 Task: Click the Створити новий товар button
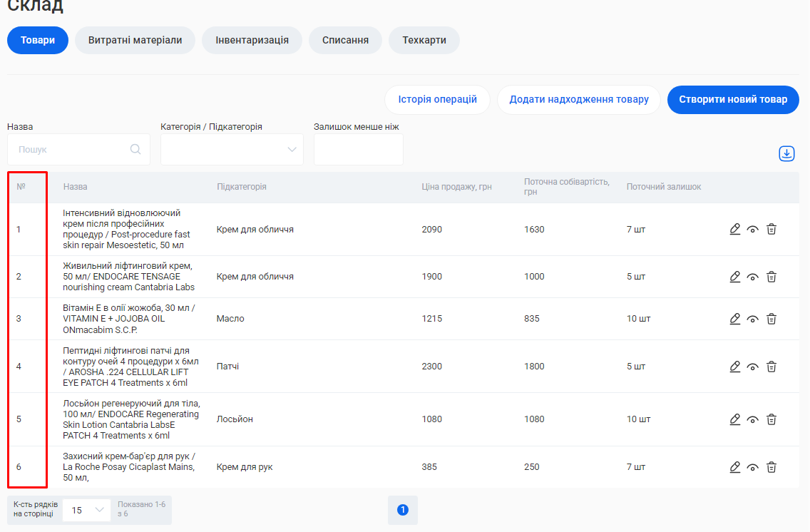(733, 100)
